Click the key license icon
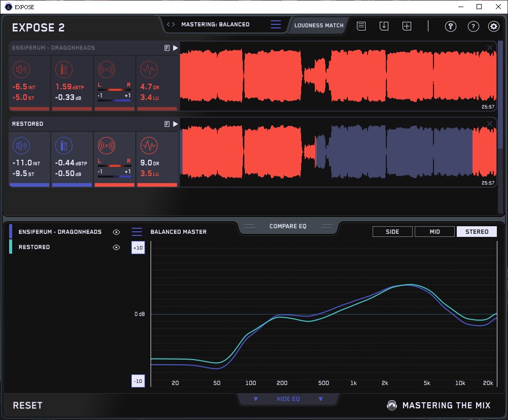 (450, 27)
